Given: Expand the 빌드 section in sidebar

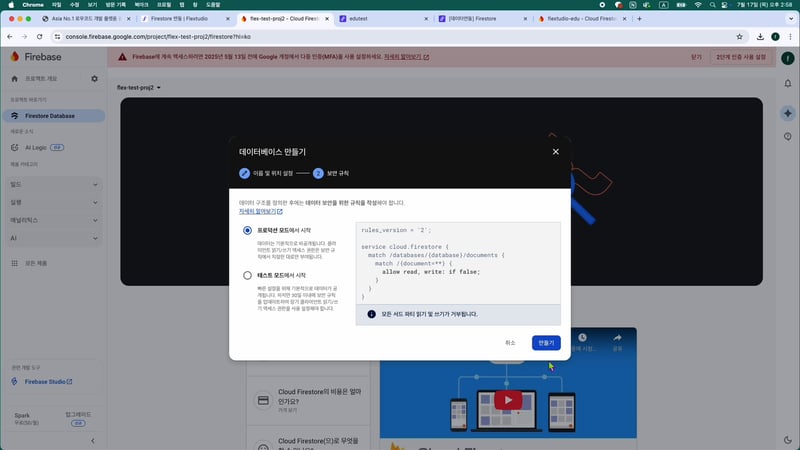Looking at the screenshot, I should point(51,184).
